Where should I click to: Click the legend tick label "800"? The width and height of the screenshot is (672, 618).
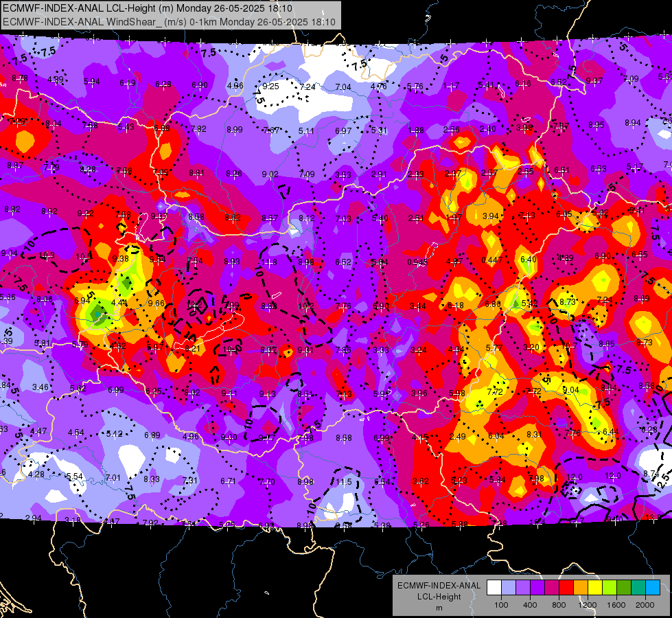559,605
